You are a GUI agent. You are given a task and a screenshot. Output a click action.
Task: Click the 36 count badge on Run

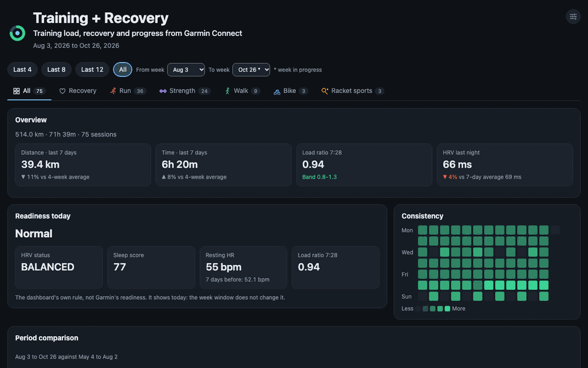[x=140, y=91]
